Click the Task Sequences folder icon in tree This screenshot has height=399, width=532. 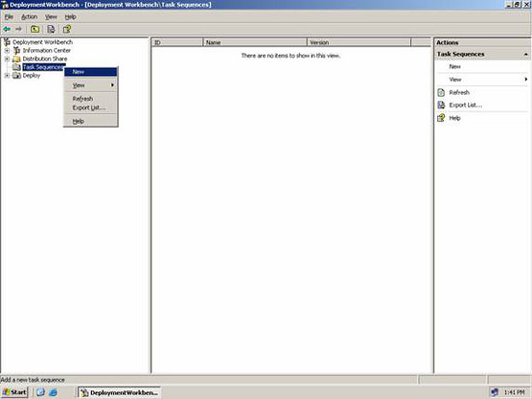click(x=16, y=67)
